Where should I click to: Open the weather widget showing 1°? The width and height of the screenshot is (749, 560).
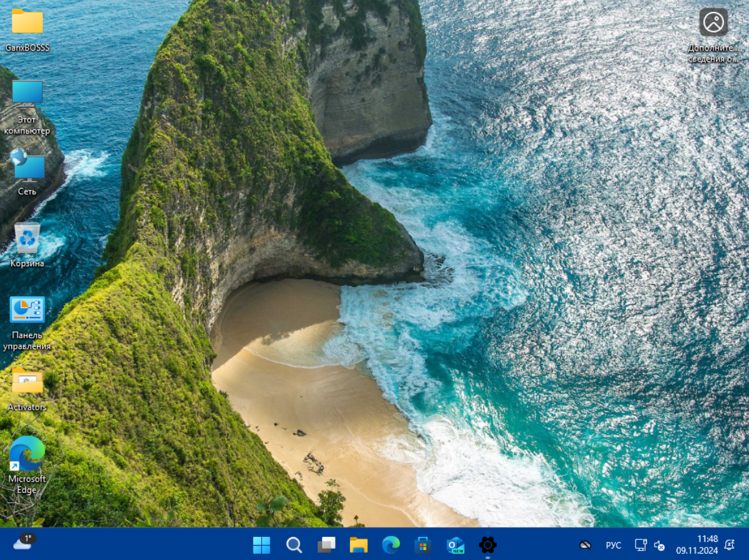click(x=24, y=542)
